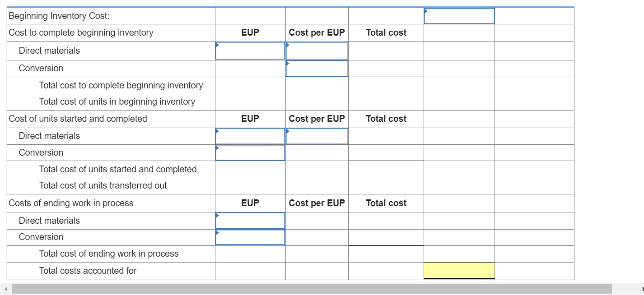The height and width of the screenshot is (295, 644).
Task: Click the Total cost header in ending WIP section
Action: click(386, 203)
